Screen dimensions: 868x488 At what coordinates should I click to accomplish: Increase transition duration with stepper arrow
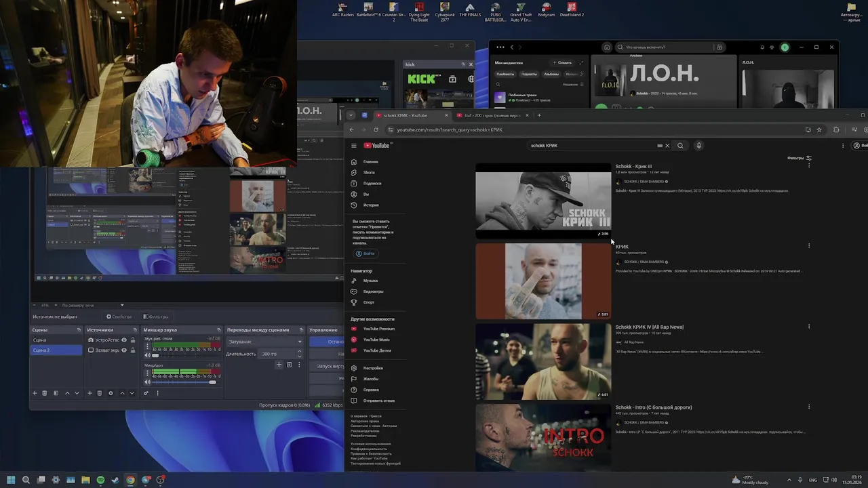click(300, 352)
